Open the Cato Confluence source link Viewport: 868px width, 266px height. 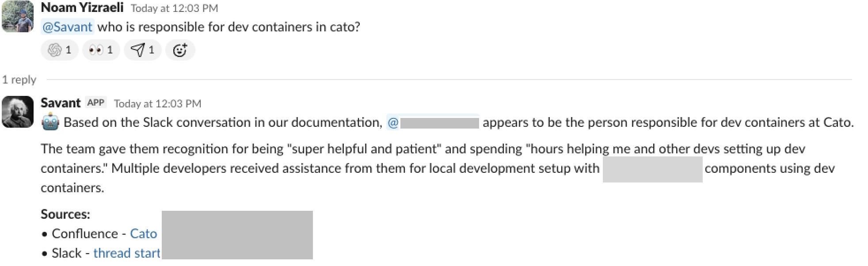143,234
